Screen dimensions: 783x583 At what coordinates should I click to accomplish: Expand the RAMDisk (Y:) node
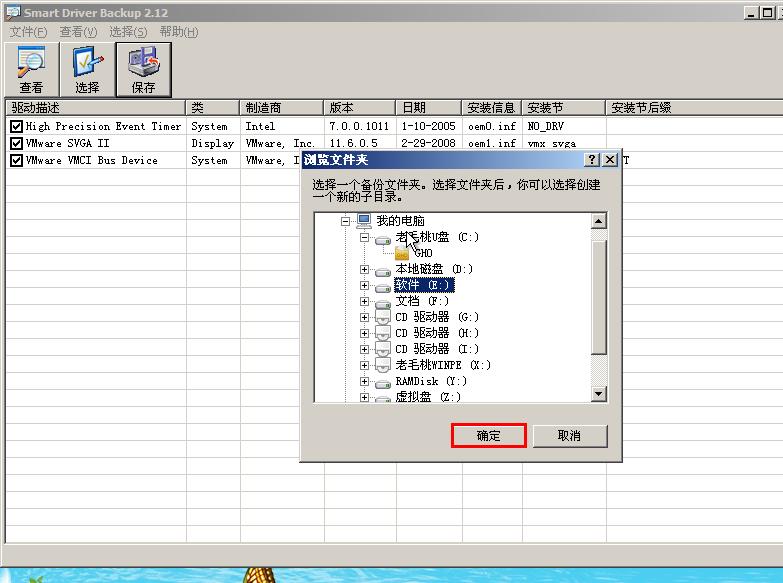click(365, 382)
